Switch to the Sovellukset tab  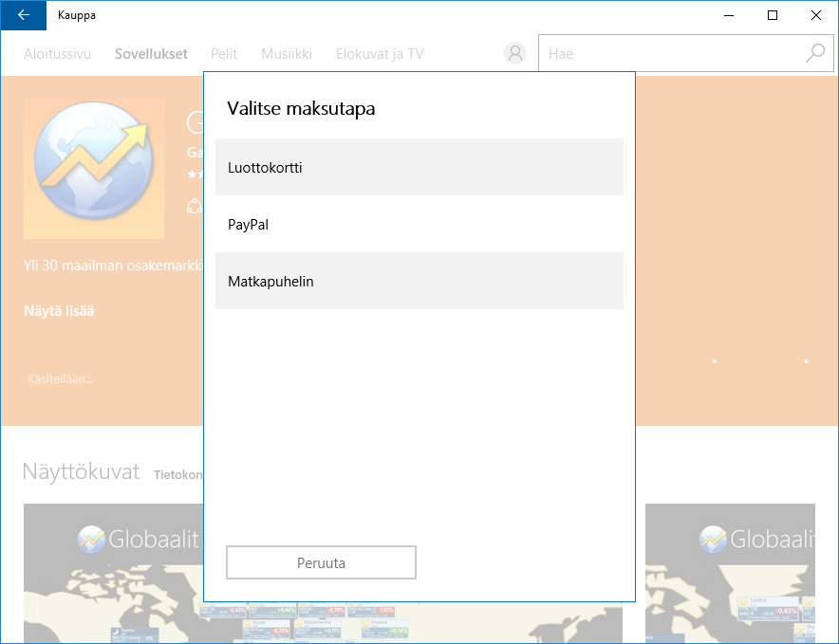[151, 54]
